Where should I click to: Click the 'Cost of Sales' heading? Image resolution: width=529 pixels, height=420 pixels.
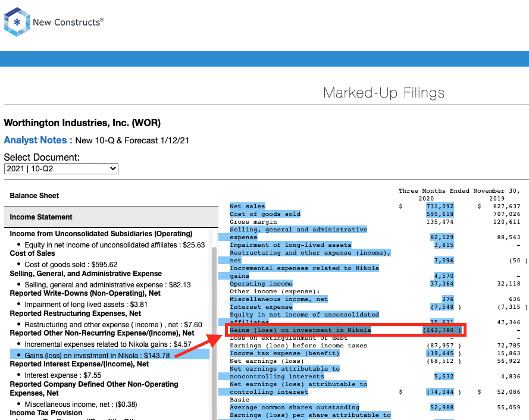(32, 253)
